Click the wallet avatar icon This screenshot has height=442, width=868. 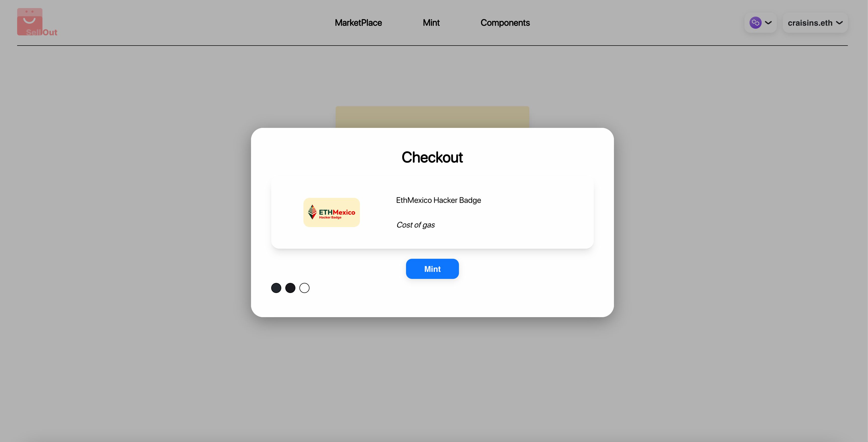tap(756, 23)
